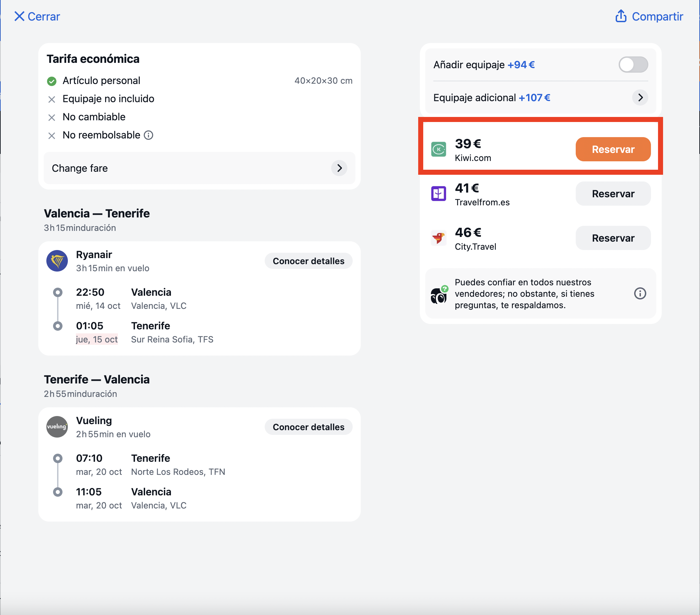The height and width of the screenshot is (615, 700).
Task: Click X mark beside Equipaje no incluido
Action: tap(51, 99)
